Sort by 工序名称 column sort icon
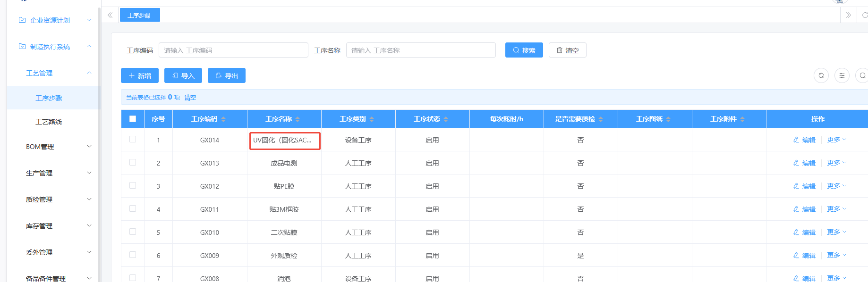Viewport: 868px width, 282px height. tap(298, 119)
